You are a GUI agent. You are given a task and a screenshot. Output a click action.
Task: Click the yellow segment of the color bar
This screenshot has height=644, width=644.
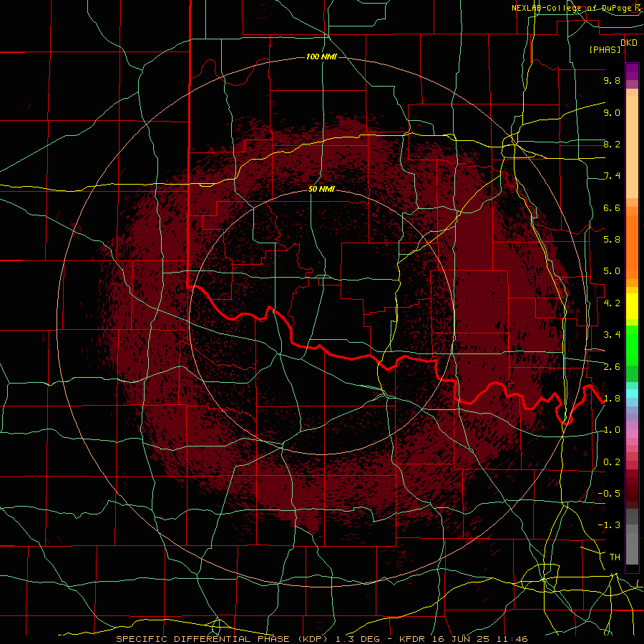tap(632, 306)
